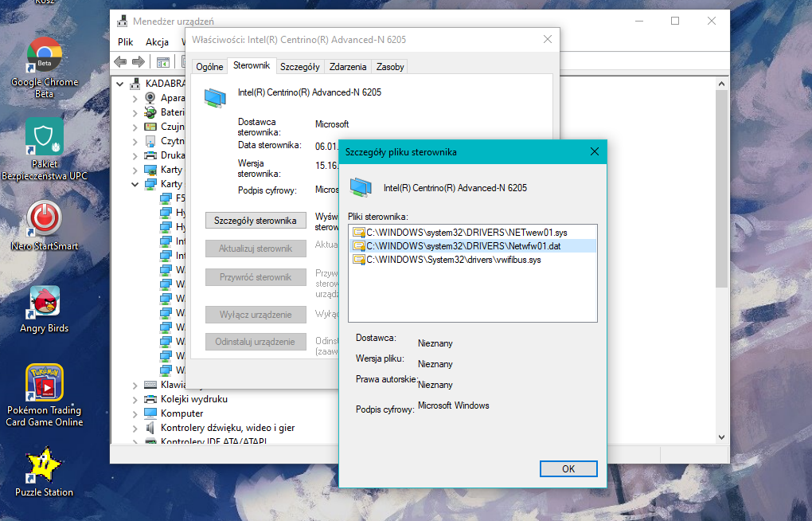Open the Akcja menu
This screenshot has width=812, height=521.
click(157, 42)
